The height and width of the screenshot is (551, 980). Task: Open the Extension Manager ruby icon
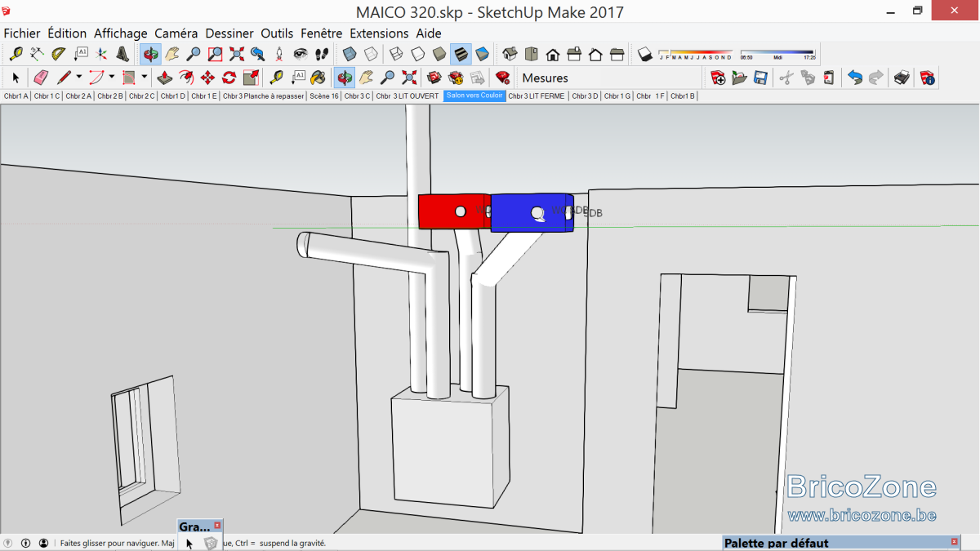pos(503,78)
